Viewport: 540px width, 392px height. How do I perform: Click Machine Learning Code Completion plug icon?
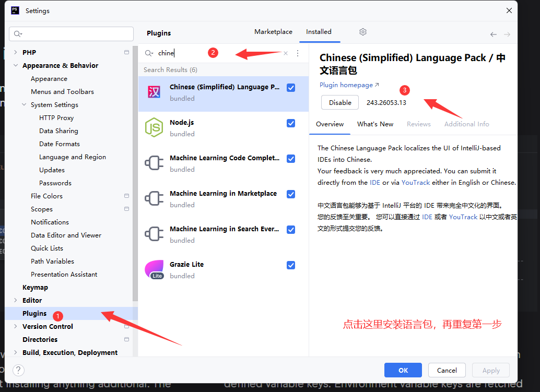pyautogui.click(x=154, y=163)
